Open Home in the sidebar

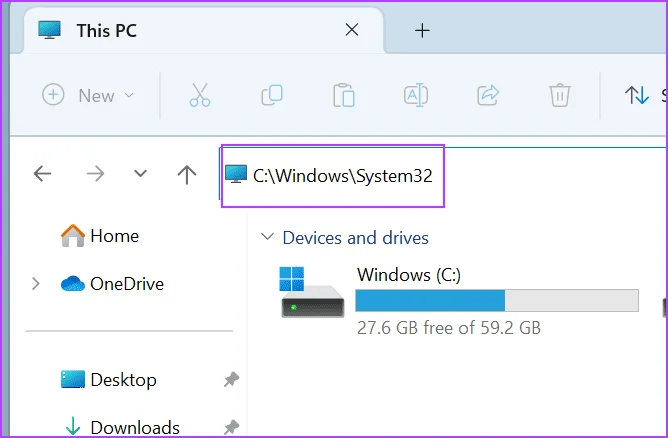click(x=100, y=236)
